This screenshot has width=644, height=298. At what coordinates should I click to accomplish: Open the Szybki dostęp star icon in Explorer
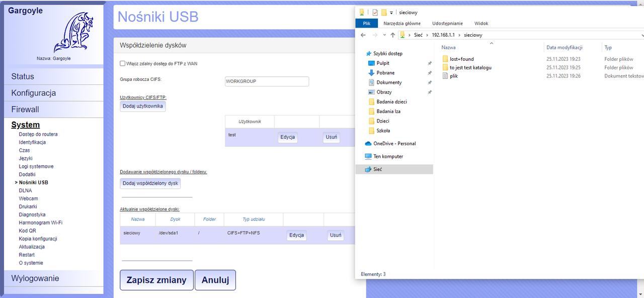click(369, 53)
